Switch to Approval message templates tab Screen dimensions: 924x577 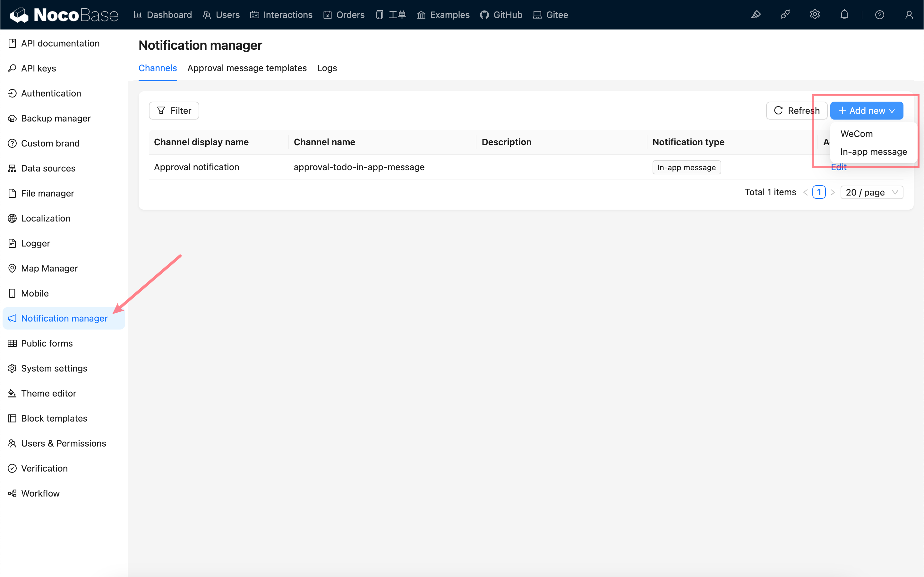pyautogui.click(x=247, y=68)
